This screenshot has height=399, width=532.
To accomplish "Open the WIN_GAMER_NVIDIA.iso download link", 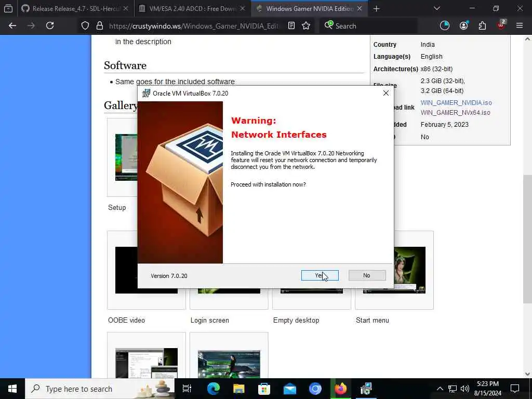I will (x=456, y=102).
